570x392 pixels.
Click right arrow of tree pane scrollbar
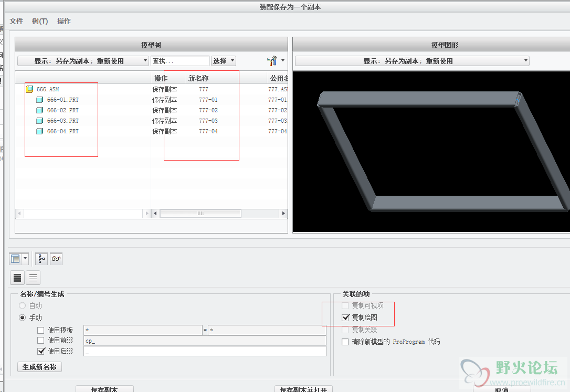coord(147,213)
